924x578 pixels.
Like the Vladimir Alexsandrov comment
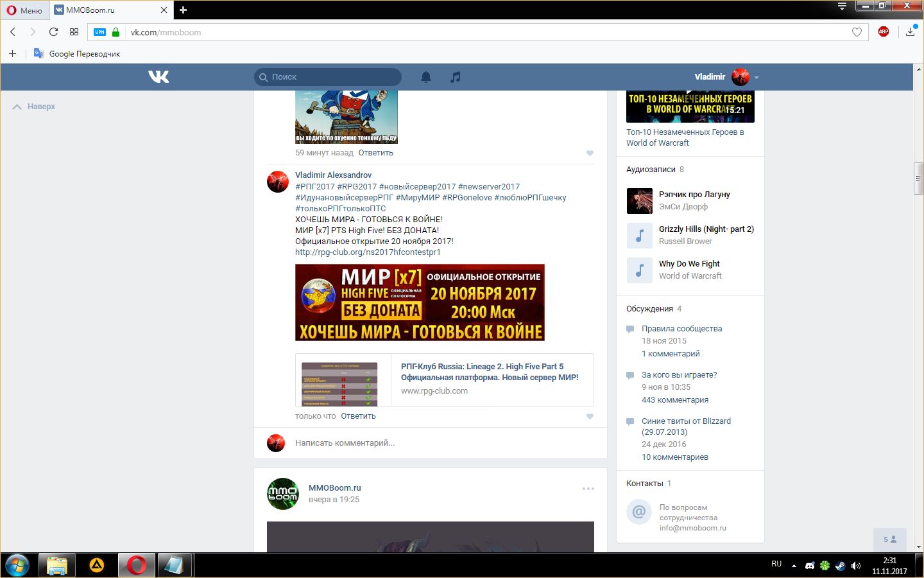[x=590, y=416]
